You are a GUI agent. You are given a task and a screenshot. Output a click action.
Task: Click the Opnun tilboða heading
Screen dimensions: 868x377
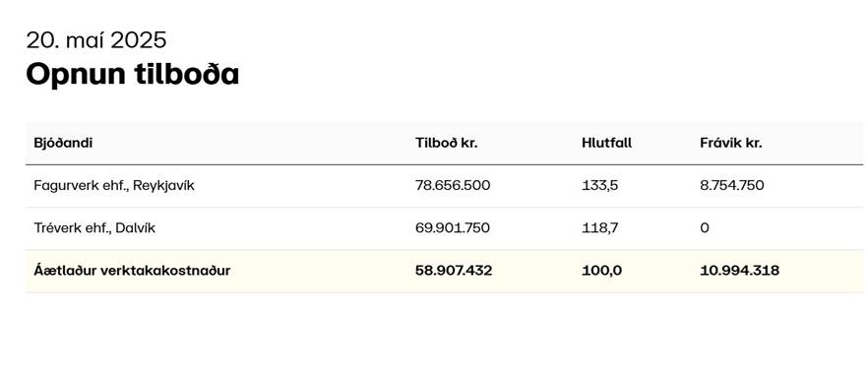(132, 74)
